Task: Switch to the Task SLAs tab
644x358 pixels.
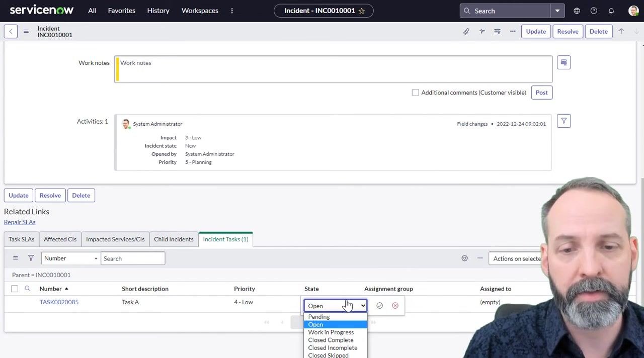Action: pos(21,239)
